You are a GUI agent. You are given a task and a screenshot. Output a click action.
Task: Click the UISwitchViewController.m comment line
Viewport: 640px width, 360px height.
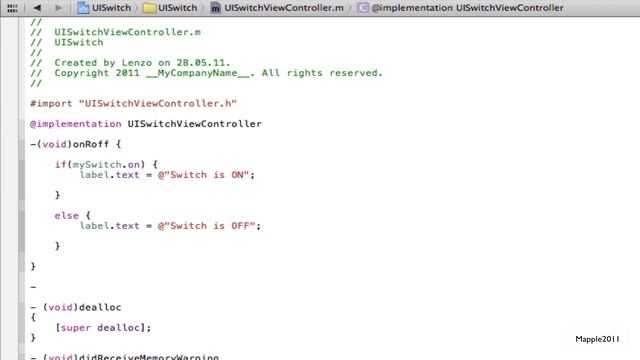point(116,32)
